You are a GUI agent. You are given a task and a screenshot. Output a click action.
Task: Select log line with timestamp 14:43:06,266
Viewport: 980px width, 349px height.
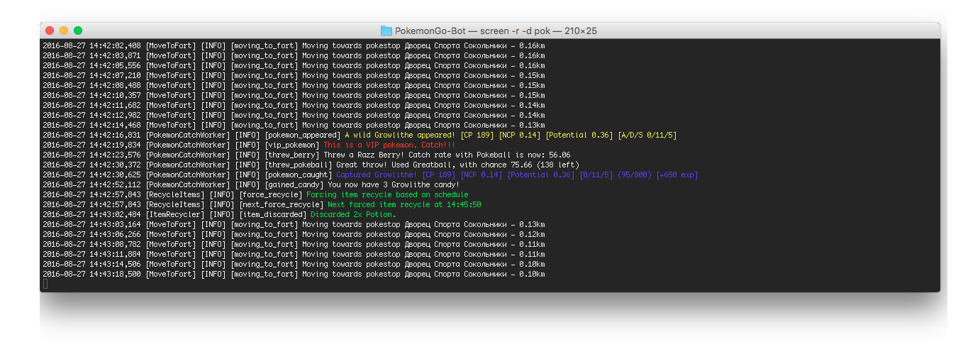(x=294, y=234)
